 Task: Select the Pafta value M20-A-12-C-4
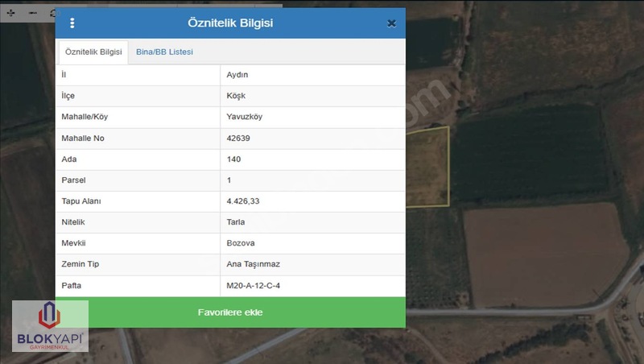(253, 286)
